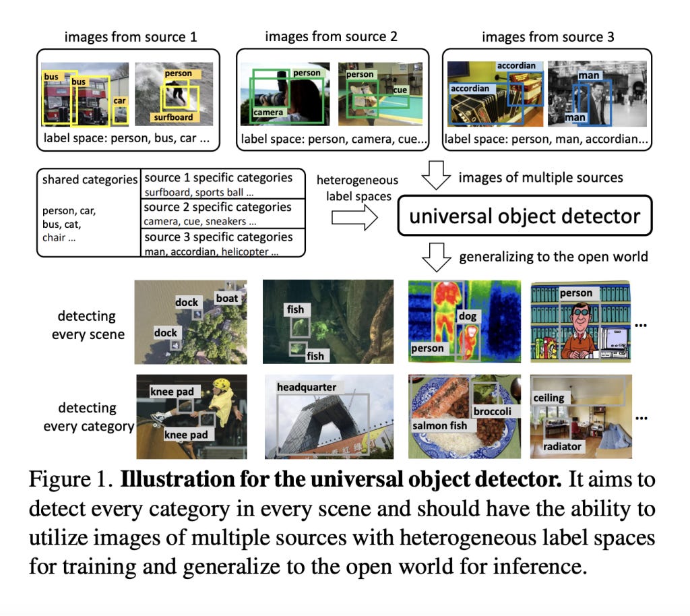Viewport: 690px width, 616px height.
Task: Click the 'shared categories' table header
Action: click(x=90, y=179)
